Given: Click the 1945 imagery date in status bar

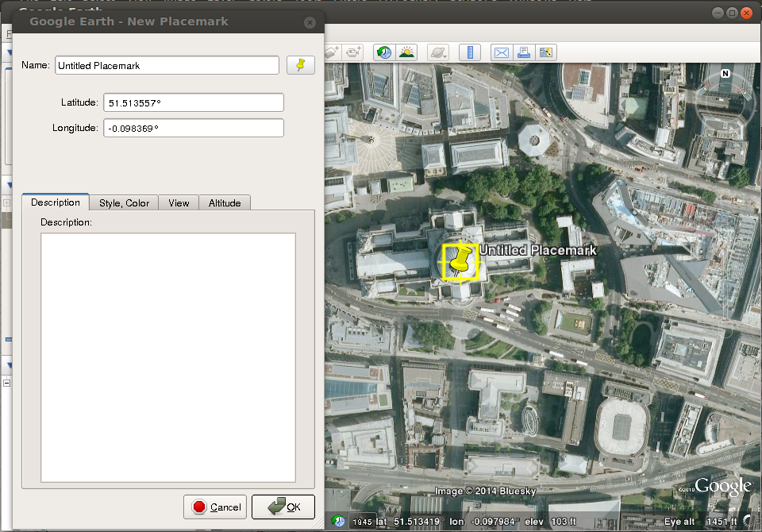Looking at the screenshot, I should coord(362,522).
